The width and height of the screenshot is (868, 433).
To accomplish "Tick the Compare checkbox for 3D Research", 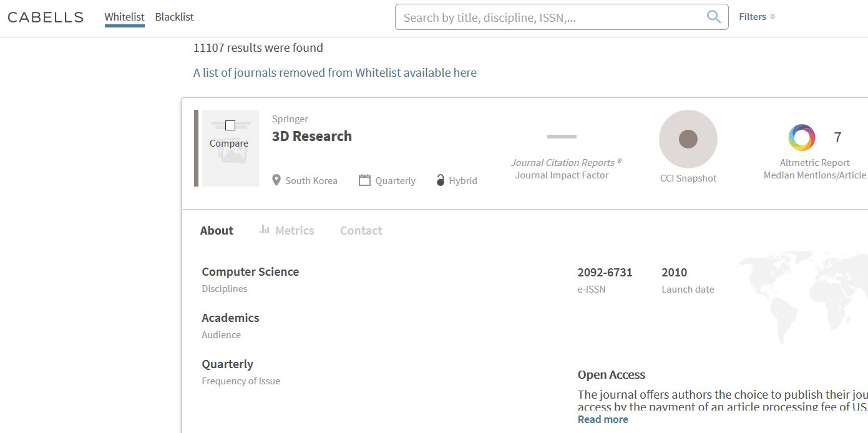I will (x=230, y=125).
